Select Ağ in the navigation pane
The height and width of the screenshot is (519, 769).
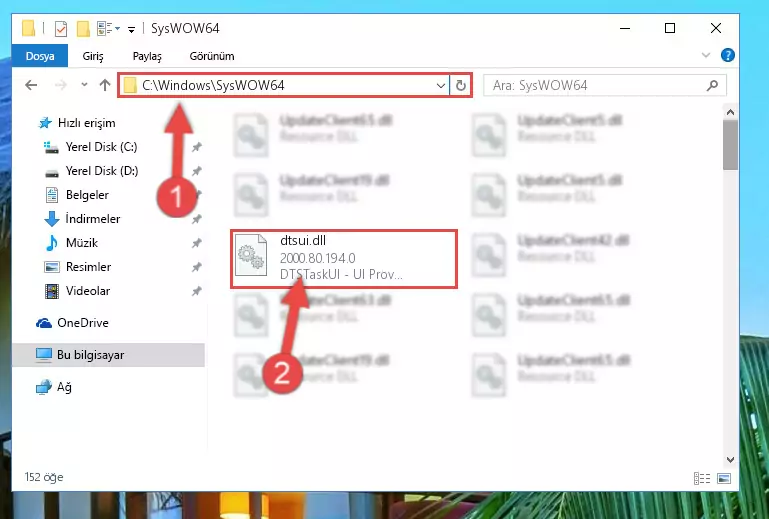64,387
